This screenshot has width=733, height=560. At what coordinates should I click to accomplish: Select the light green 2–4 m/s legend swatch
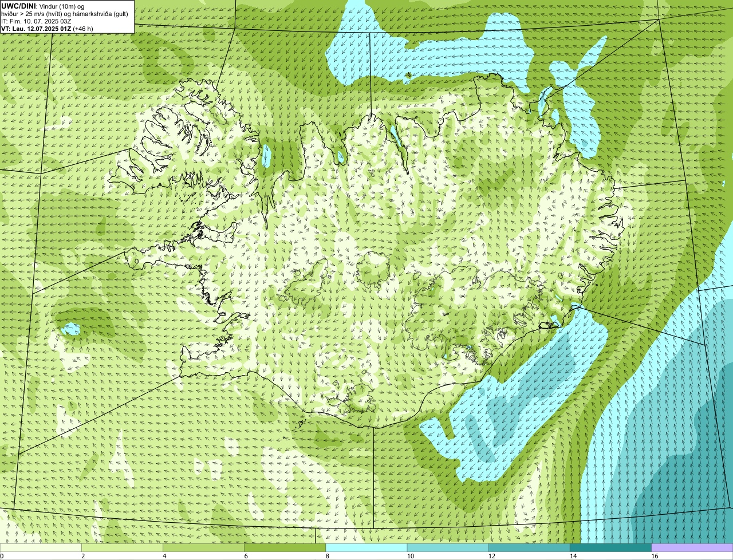(x=122, y=547)
